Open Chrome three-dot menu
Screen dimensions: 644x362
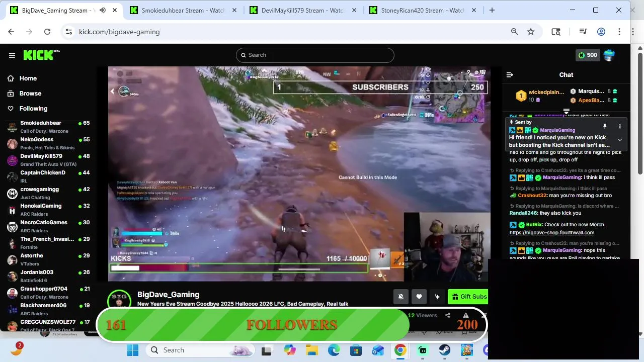pos(619,32)
